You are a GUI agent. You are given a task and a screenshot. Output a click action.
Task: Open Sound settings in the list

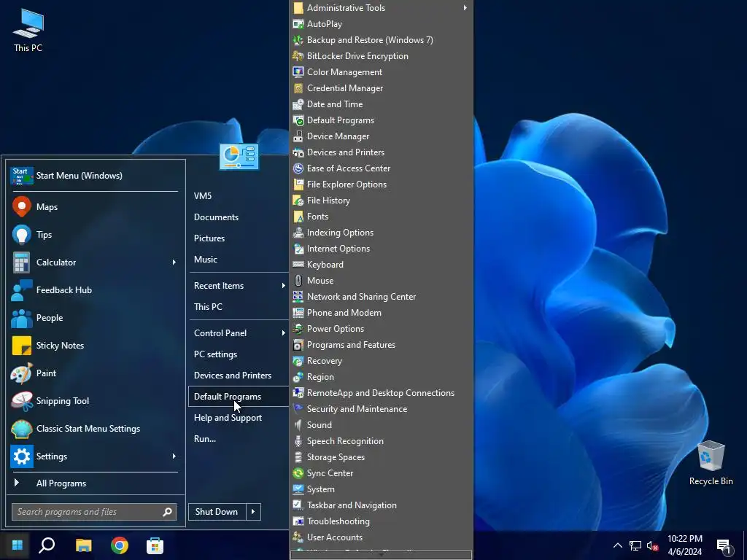pyautogui.click(x=381, y=425)
